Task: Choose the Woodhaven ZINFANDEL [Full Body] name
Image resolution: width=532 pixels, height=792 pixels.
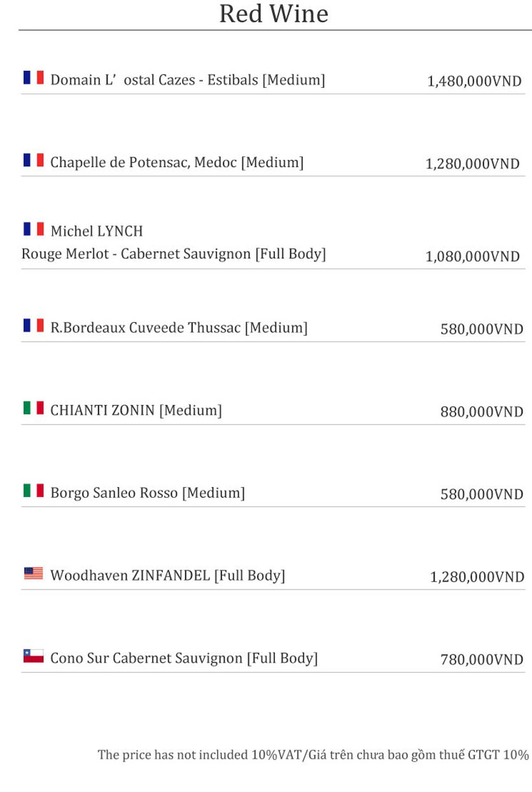Action: [x=167, y=576]
